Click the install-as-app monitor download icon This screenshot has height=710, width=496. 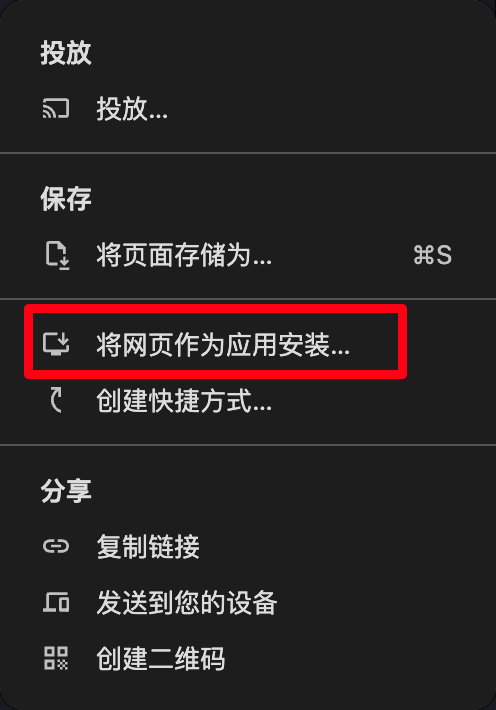56,343
